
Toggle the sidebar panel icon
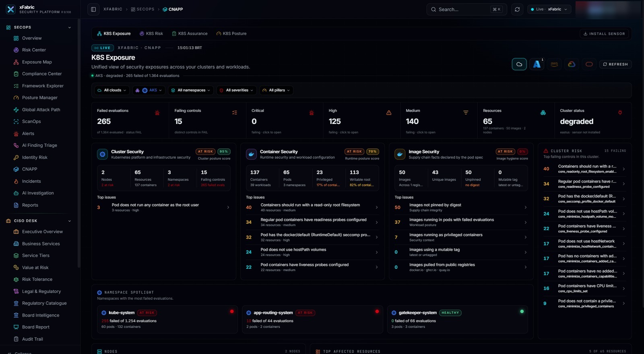[93, 9]
